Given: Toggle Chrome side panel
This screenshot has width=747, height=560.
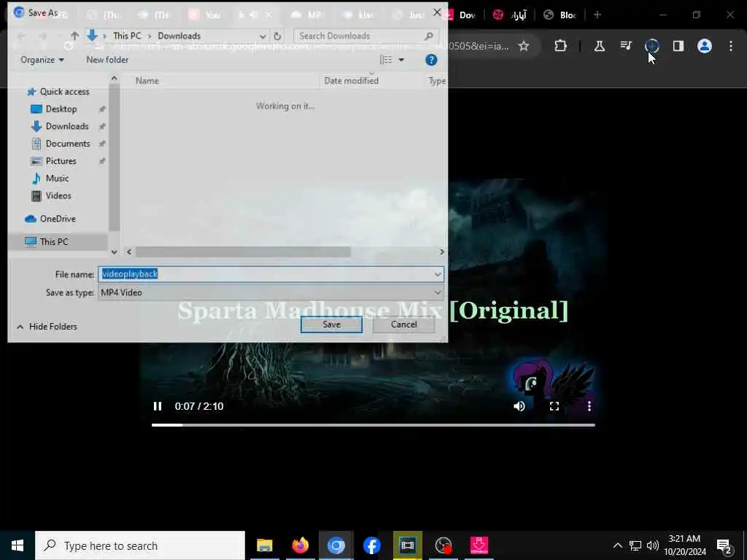Looking at the screenshot, I should point(678,46).
